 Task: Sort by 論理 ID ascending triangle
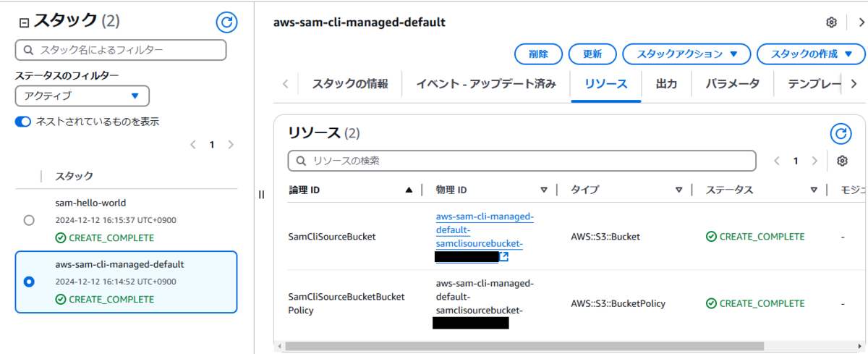[x=409, y=190]
